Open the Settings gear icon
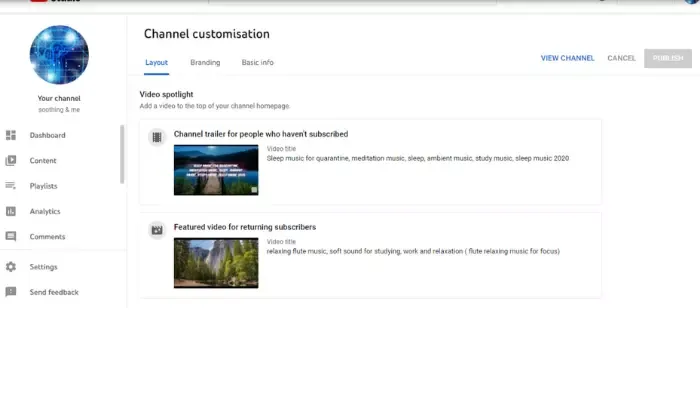This screenshot has height=400, width=700. [x=11, y=267]
